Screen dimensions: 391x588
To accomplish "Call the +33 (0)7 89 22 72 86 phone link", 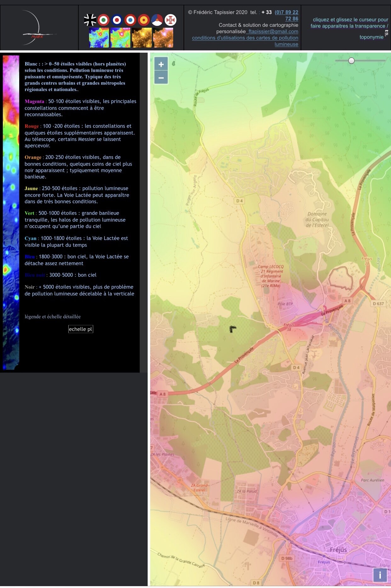I will tap(286, 15).
